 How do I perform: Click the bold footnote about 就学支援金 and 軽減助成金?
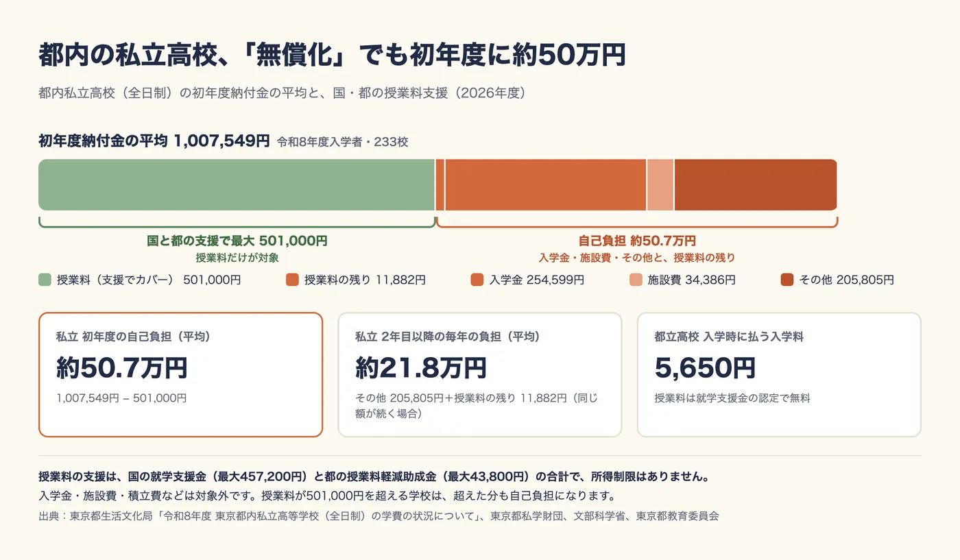(374, 476)
